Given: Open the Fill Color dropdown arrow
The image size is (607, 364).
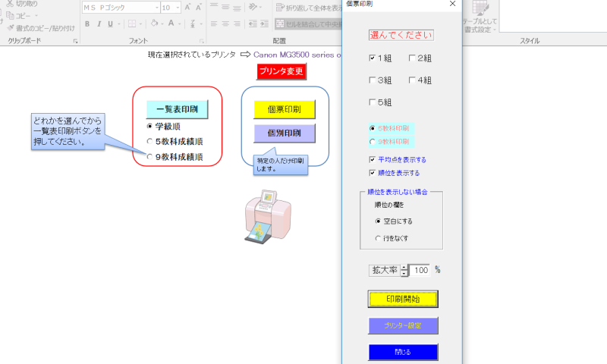Looking at the screenshot, I should tap(162, 24).
